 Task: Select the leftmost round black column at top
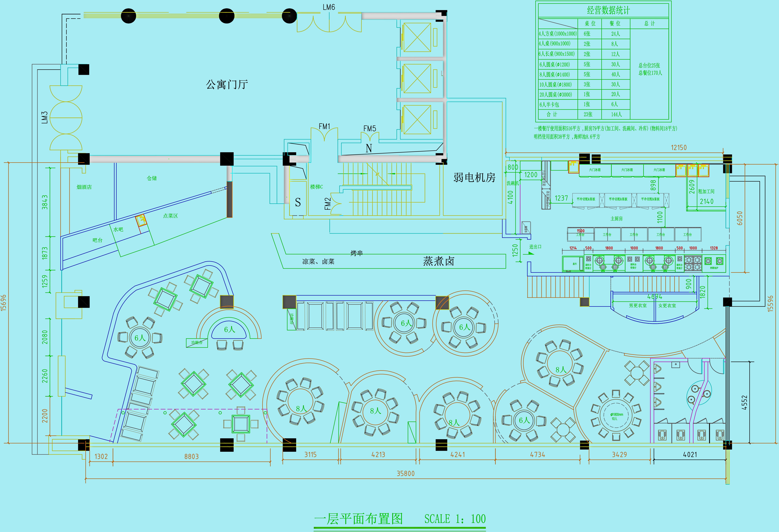tap(128, 16)
